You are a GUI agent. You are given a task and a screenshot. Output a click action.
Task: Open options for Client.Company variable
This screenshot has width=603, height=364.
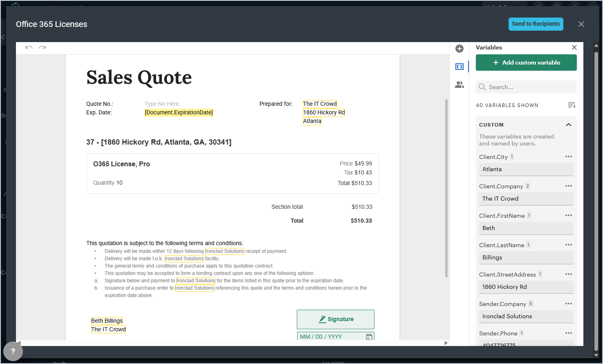coord(569,186)
